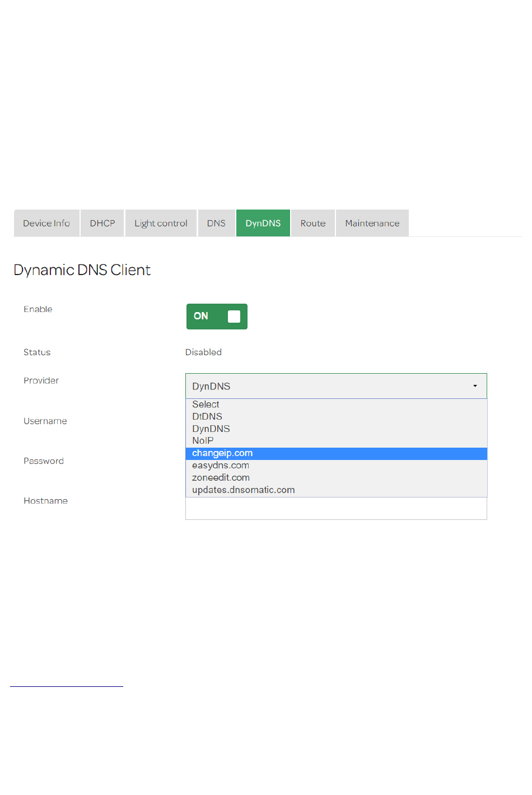Collapse the Provider dropdown via its arrow
This screenshot has width=532, height=795.
(475, 386)
